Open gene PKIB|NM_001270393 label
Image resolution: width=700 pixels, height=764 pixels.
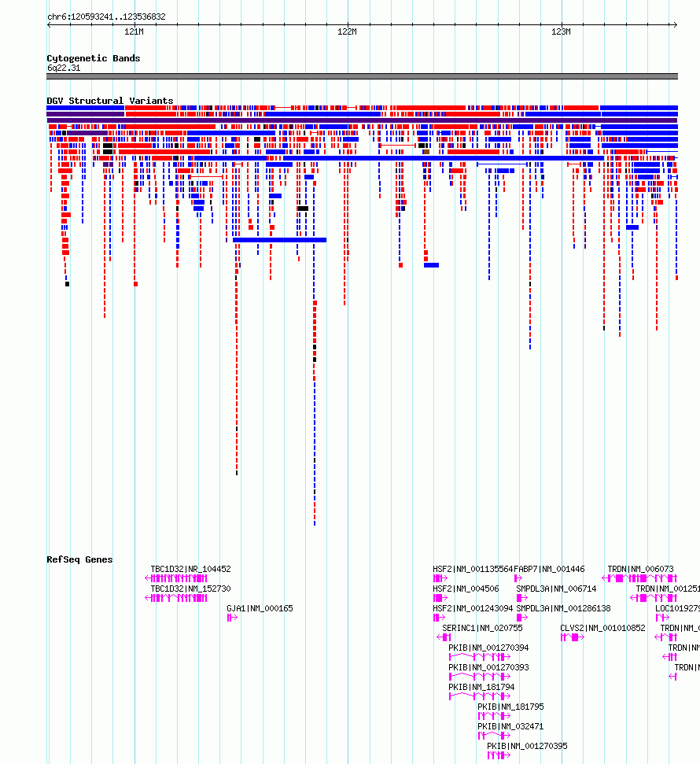[488, 667]
